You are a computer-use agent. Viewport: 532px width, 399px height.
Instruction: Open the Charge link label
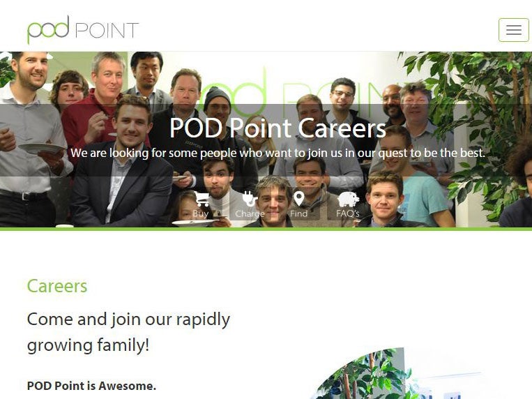point(250,214)
